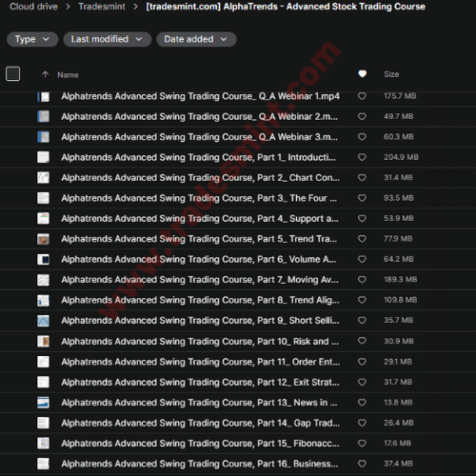This screenshot has width=476, height=476.
Task: Go to Cloud drive in the breadcrumb
Action: pyautogui.click(x=33, y=7)
